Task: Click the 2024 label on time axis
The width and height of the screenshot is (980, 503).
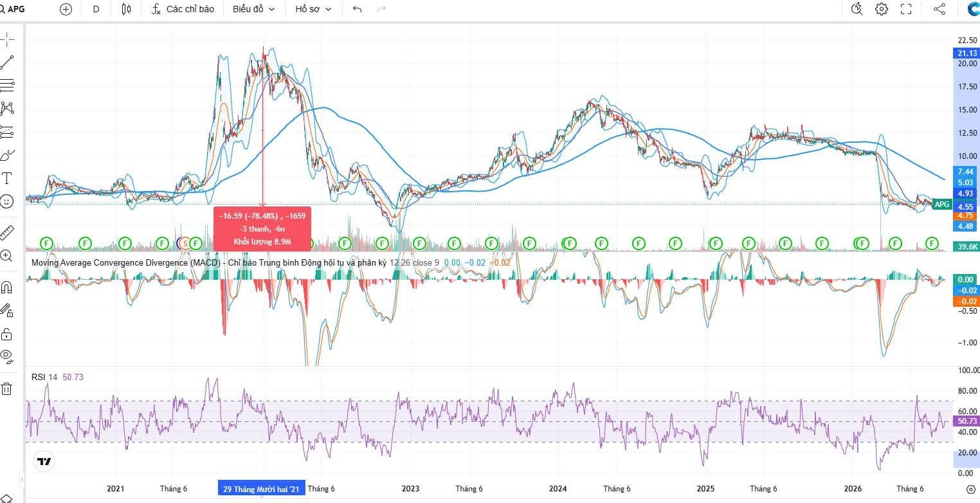Action: coord(558,489)
